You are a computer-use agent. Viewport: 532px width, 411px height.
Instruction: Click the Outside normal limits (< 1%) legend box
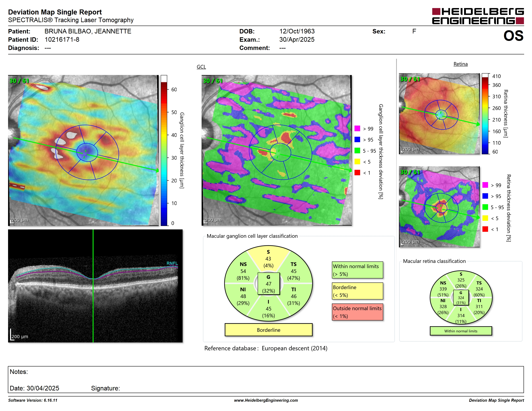click(x=357, y=312)
